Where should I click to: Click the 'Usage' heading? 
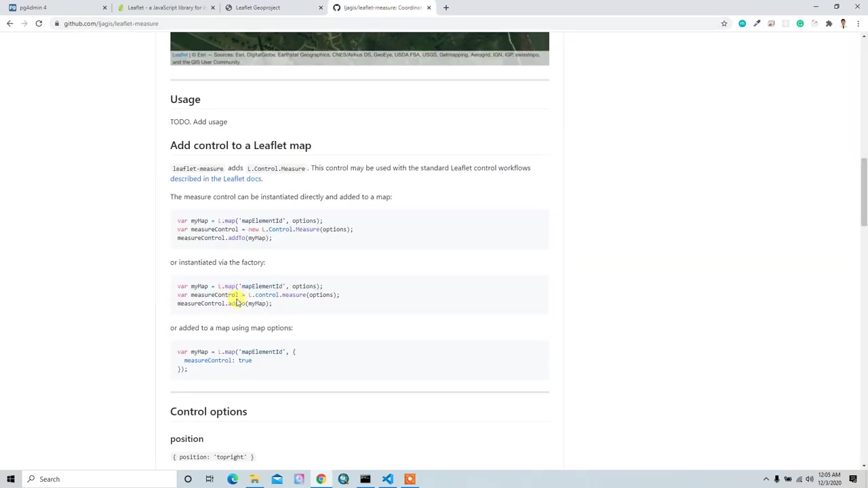pyautogui.click(x=185, y=99)
